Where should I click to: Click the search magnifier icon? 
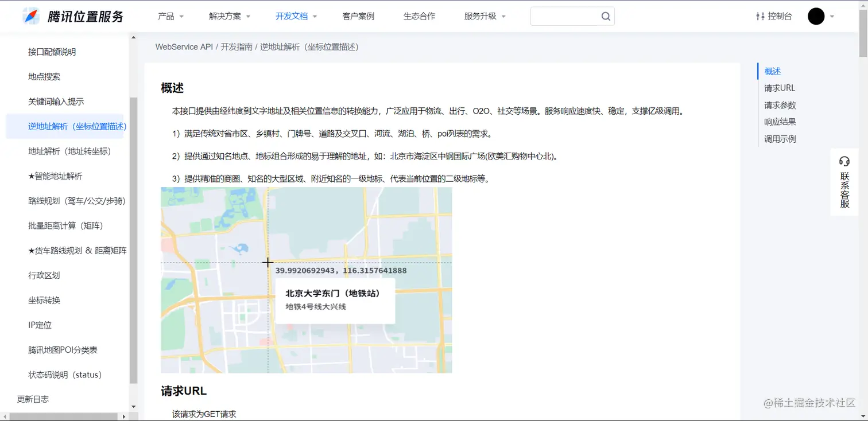point(606,16)
